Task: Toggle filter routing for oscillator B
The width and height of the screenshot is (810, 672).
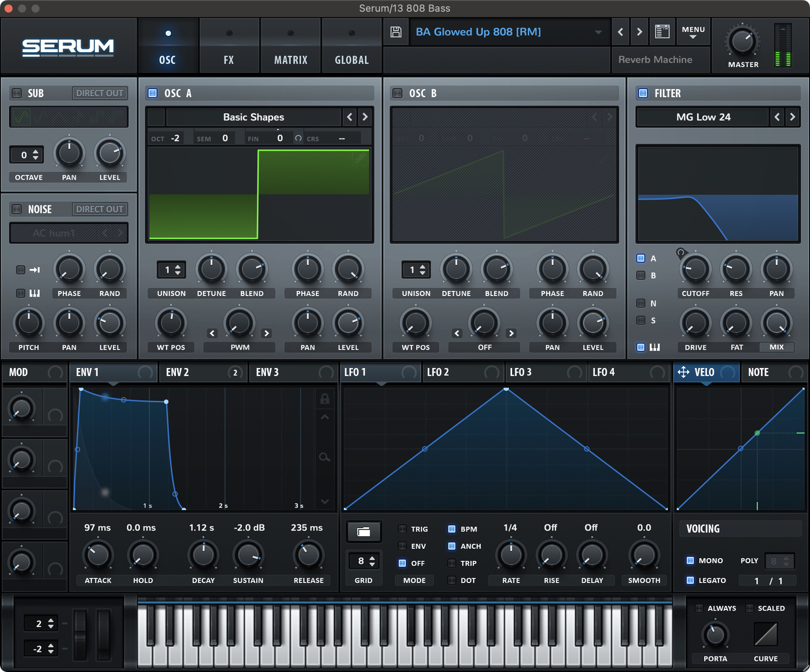Action: click(x=641, y=275)
